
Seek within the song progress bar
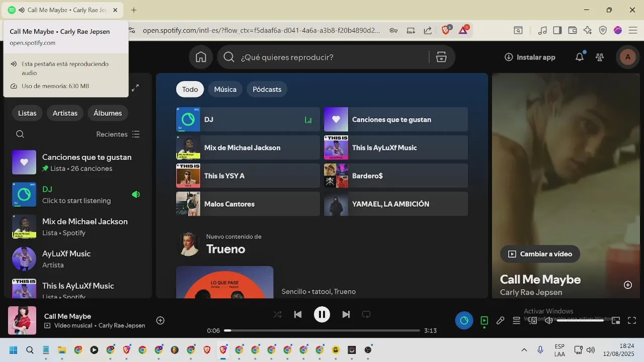coord(322,330)
